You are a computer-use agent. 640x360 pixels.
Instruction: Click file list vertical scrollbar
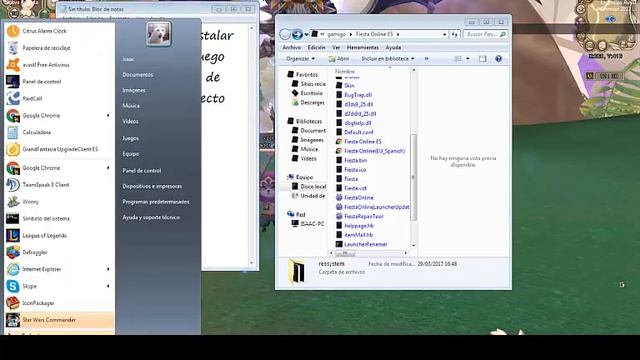413,178
